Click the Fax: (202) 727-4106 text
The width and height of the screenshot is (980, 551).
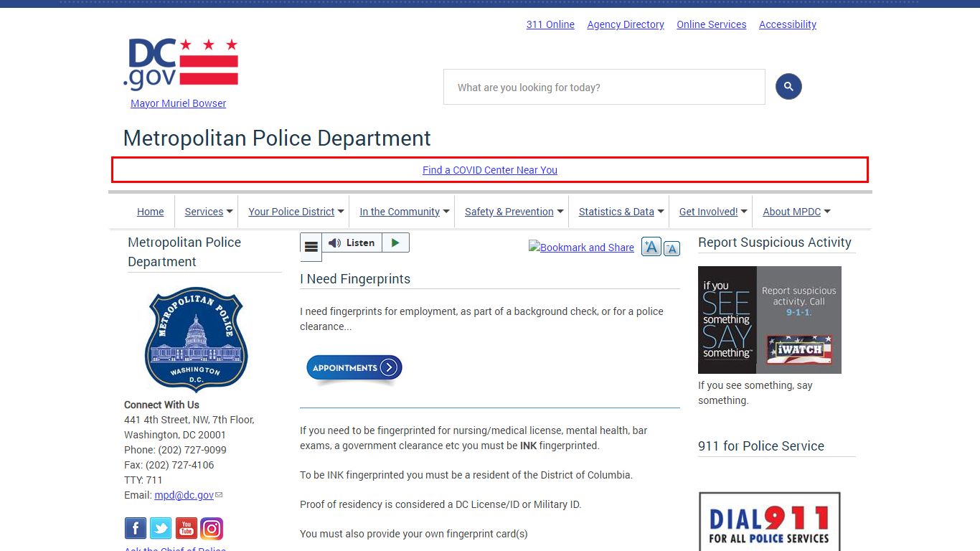169,465
